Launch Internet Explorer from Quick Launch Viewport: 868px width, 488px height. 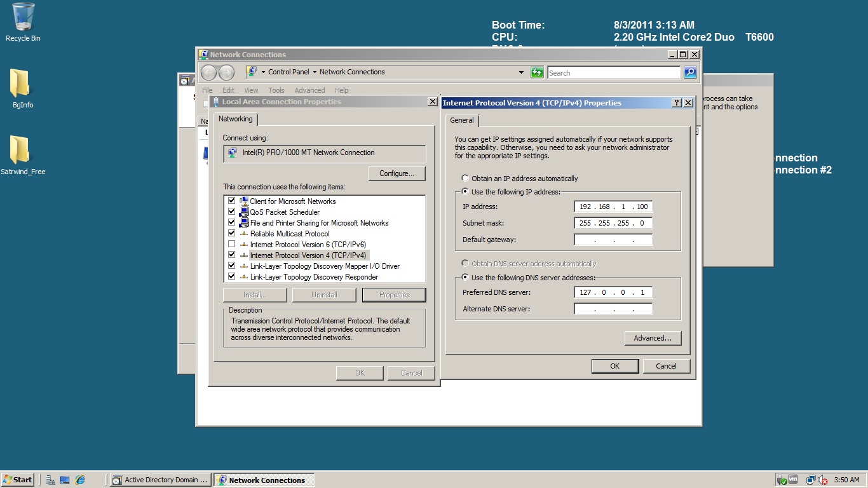(x=80, y=480)
